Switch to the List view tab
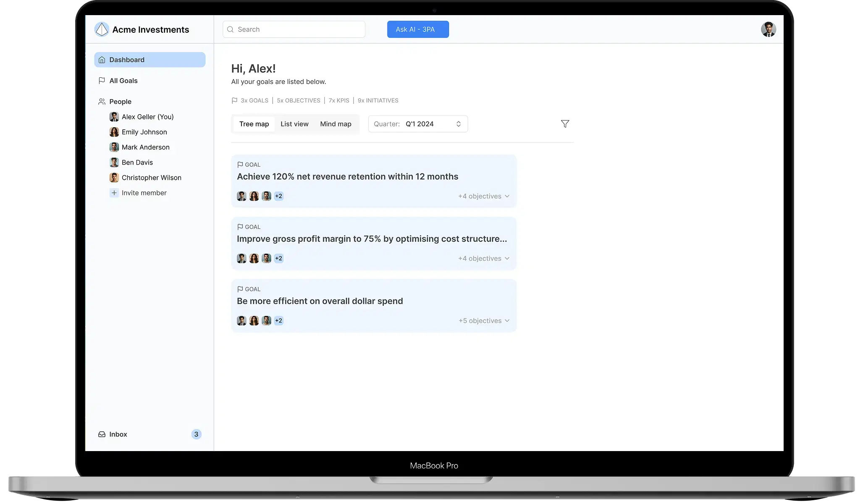The image size is (863, 504). [x=294, y=124]
